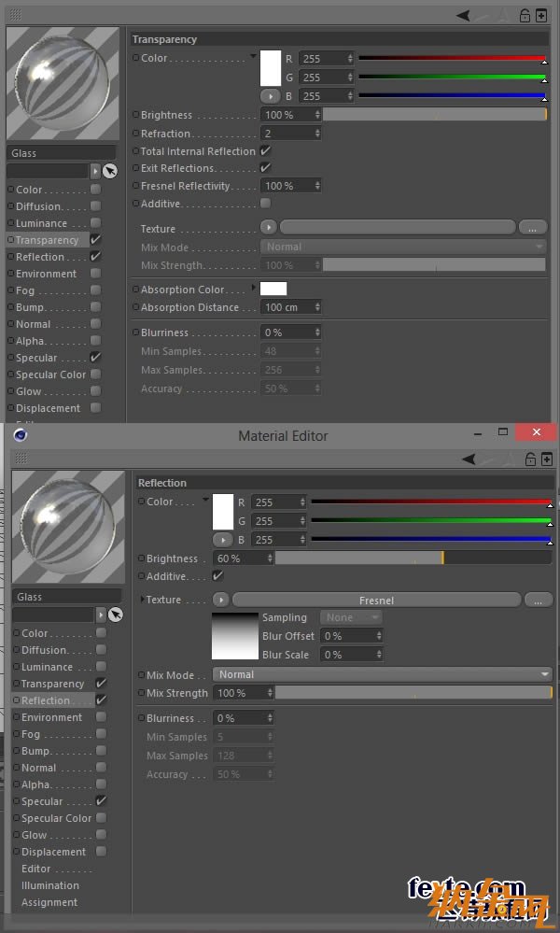Click the color mode arrow button in Reflection panel
Image resolution: width=560 pixels, height=933 pixels.
click(x=222, y=540)
